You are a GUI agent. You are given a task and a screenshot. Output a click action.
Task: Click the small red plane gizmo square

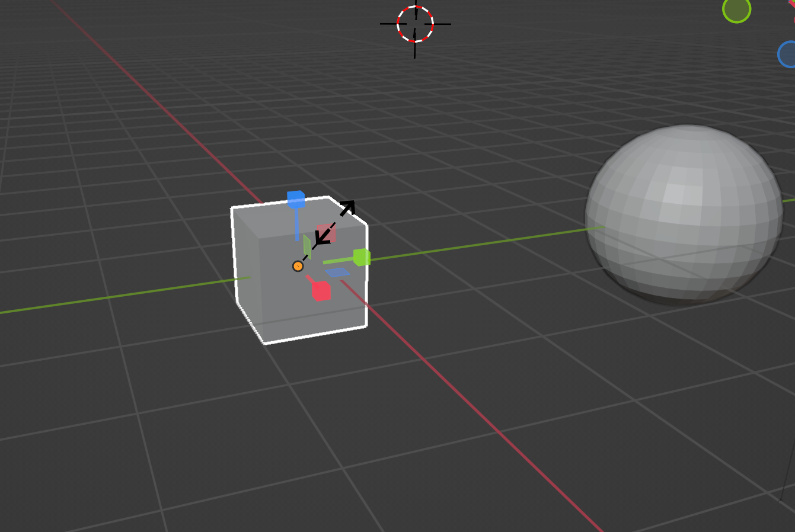326,233
